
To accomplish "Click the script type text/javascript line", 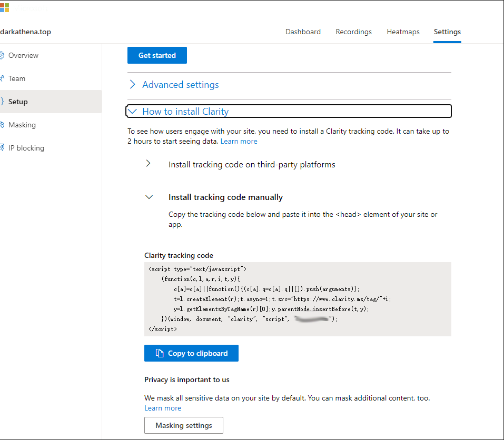I will click(x=197, y=269).
